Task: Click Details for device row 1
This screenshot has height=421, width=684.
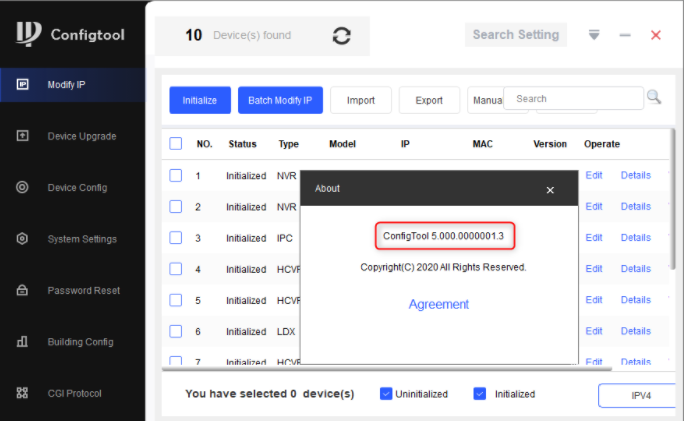Action: point(636,175)
